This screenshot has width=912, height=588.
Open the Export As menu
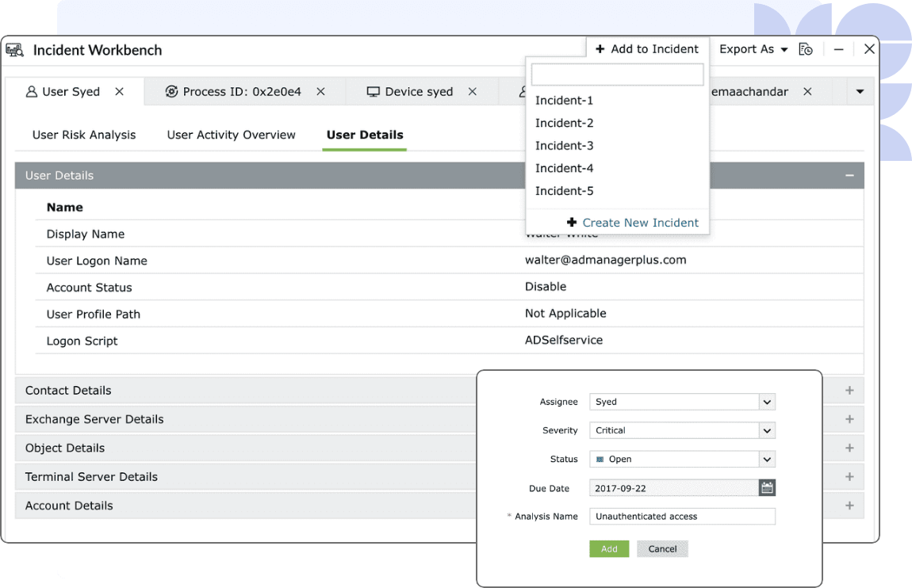[753, 49]
